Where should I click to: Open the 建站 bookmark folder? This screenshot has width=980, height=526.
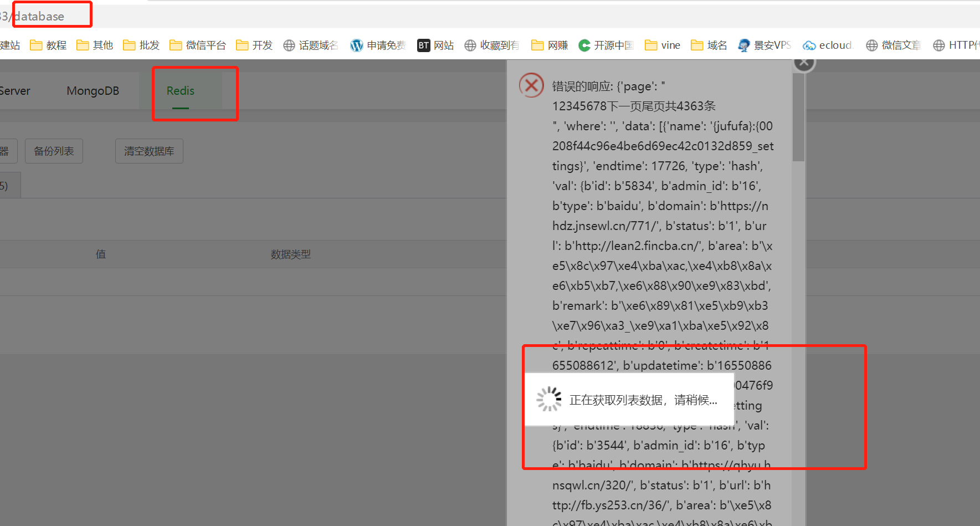pos(10,45)
